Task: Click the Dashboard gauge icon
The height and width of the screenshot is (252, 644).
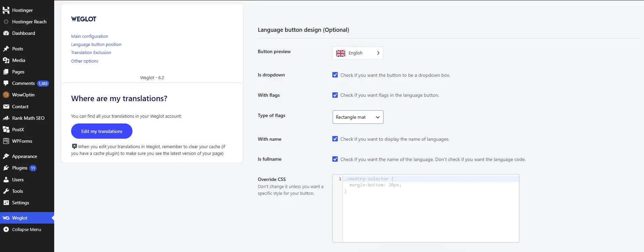Action: tap(6, 33)
